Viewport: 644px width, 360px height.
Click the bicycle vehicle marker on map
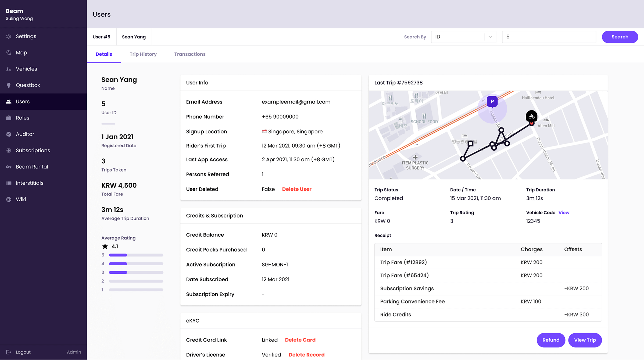pos(531,117)
